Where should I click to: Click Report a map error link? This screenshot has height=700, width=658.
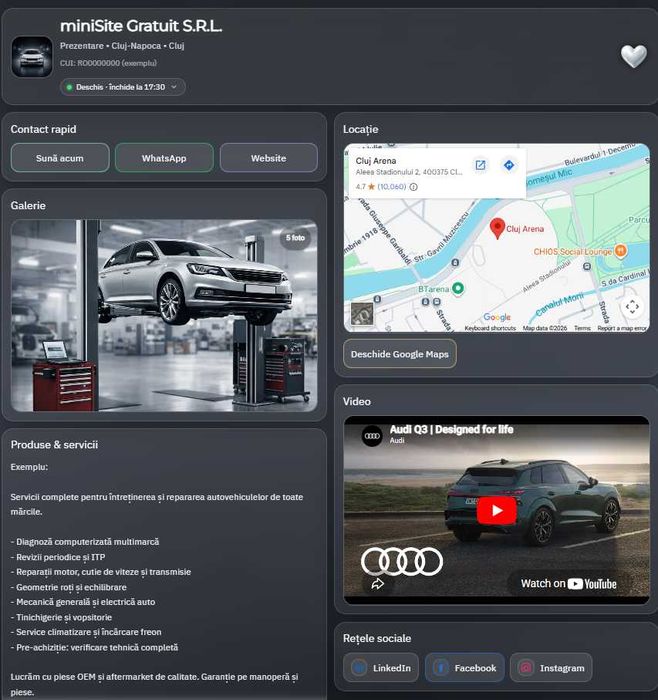click(x=622, y=328)
